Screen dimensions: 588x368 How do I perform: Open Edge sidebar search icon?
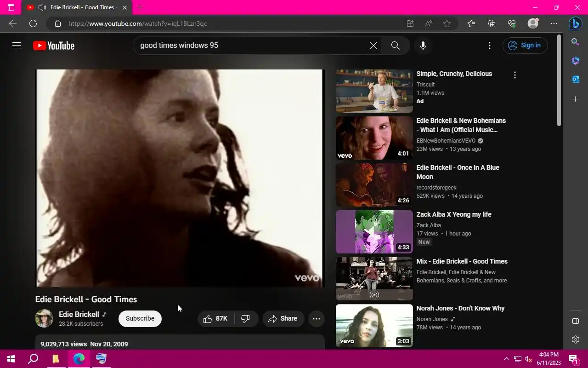pos(575,42)
